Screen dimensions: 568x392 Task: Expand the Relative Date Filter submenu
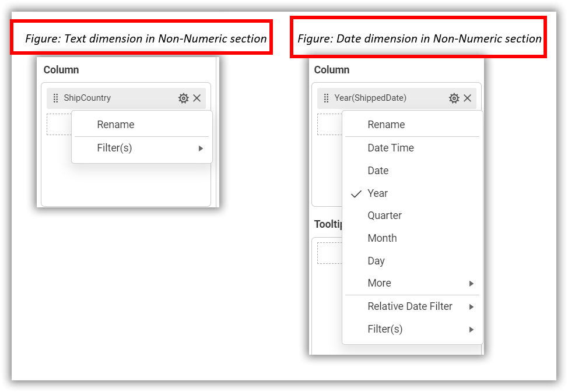tap(409, 306)
